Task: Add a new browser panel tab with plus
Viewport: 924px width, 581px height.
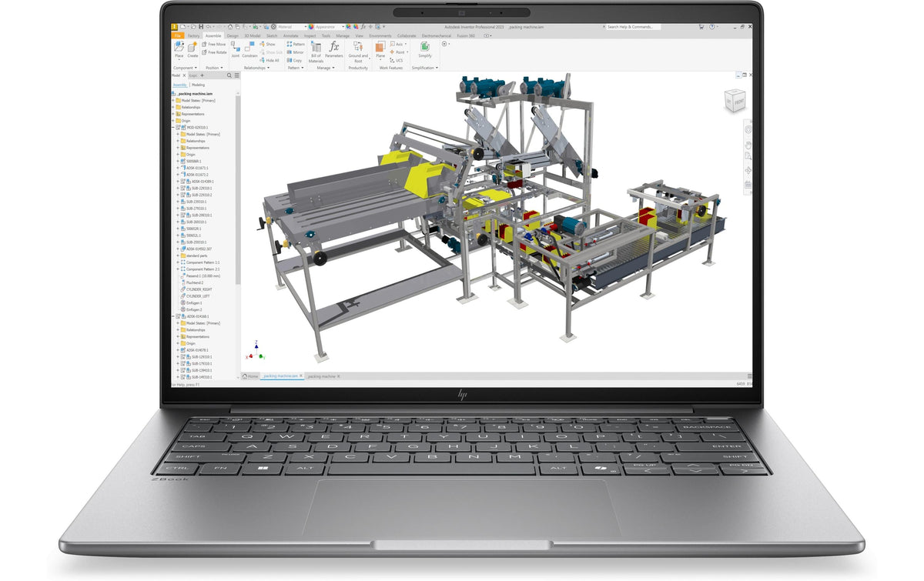Action: (x=202, y=75)
